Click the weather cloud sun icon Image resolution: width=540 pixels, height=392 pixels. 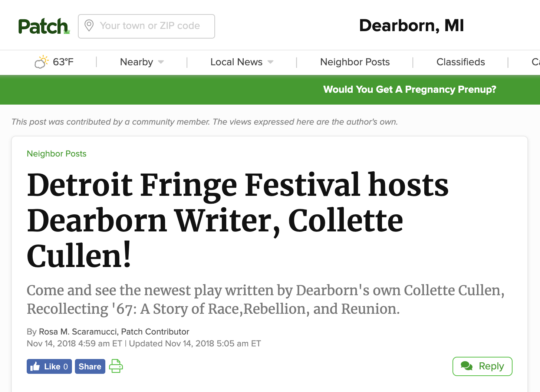click(41, 62)
